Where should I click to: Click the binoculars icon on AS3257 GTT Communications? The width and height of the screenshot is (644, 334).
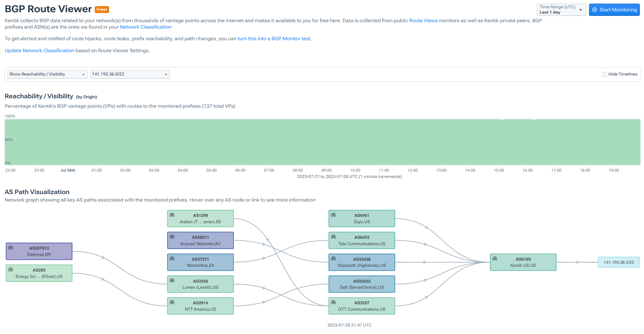pyautogui.click(x=334, y=302)
